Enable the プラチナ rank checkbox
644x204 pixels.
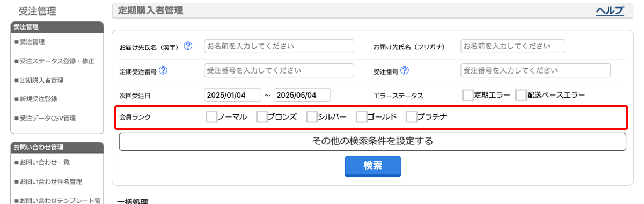coord(412,116)
